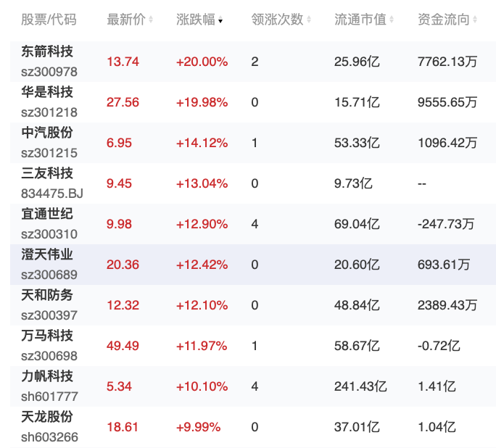Click market cap 241.43亿
Image resolution: width=496 pixels, height=448 pixels.
click(x=360, y=386)
